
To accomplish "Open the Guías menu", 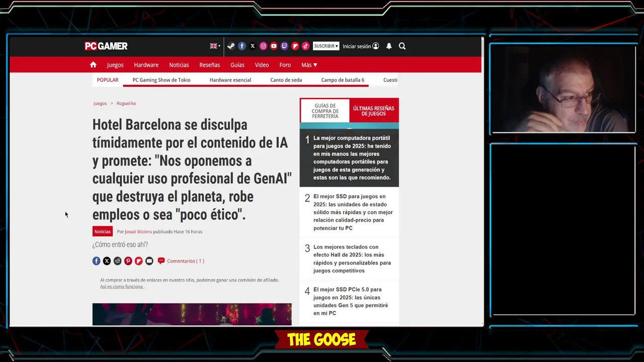I will click(x=237, y=65).
